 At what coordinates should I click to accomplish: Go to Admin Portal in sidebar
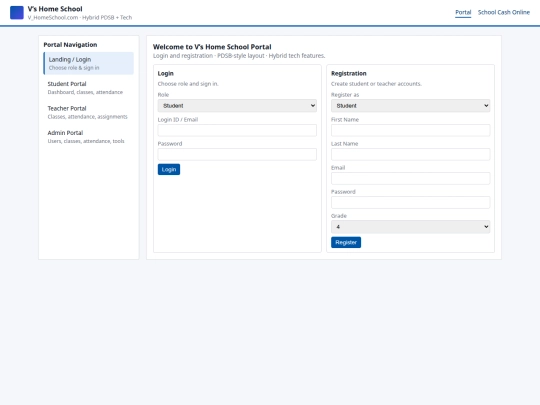(89, 137)
